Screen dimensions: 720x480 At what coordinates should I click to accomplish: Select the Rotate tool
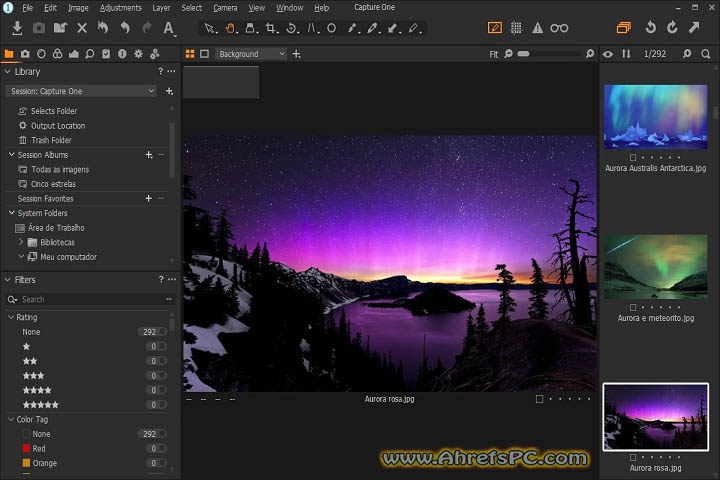(x=291, y=28)
